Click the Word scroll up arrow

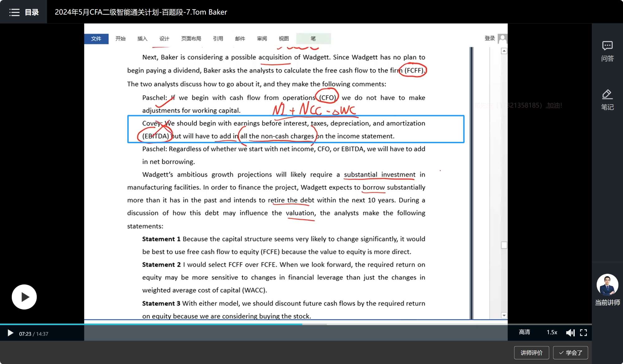[504, 51]
